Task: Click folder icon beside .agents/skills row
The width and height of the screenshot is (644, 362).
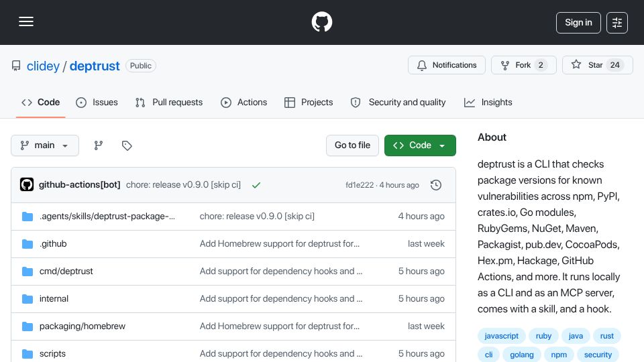Action: [x=27, y=217]
